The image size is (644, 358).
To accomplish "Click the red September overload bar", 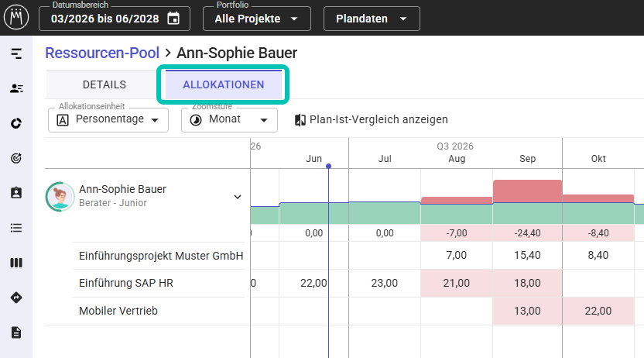I will pyautogui.click(x=527, y=191).
